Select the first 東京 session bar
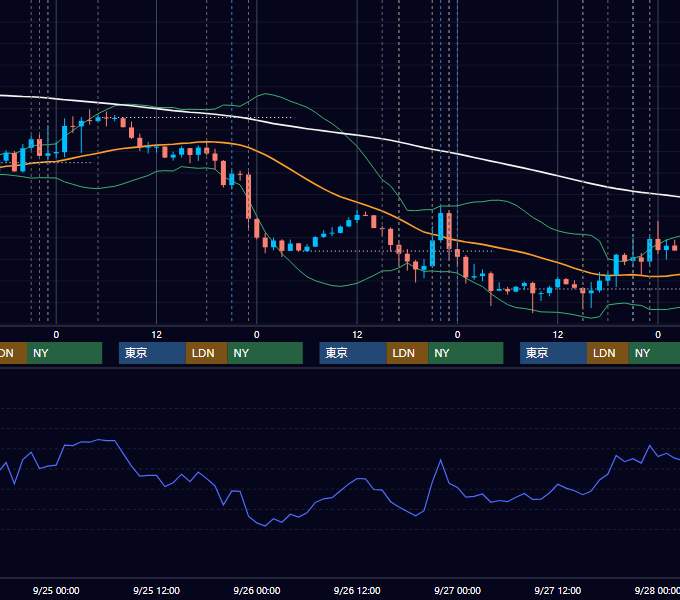The width and height of the screenshot is (680, 600). pyautogui.click(x=152, y=353)
